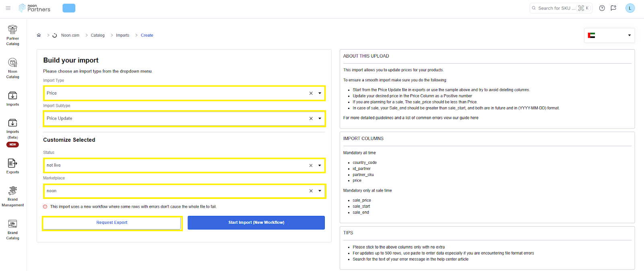Click the loading circle icon in breadcrumb

(x=55, y=35)
